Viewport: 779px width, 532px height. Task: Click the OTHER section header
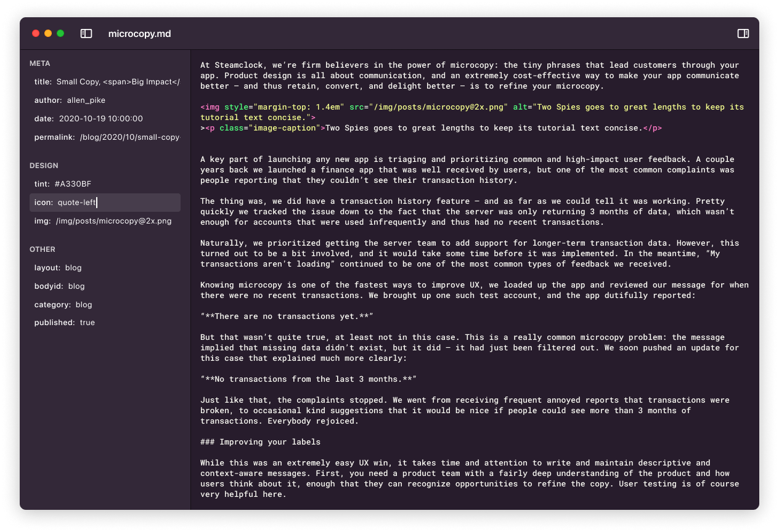43,249
